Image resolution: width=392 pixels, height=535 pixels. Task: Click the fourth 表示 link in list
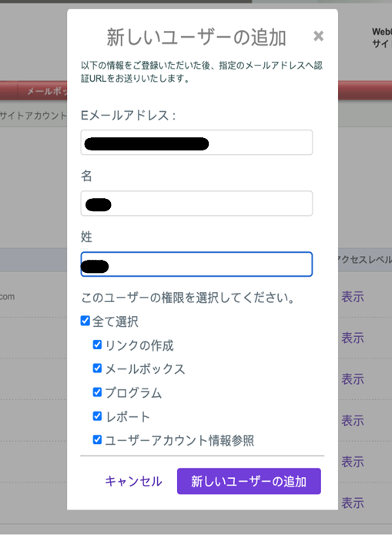353,420
